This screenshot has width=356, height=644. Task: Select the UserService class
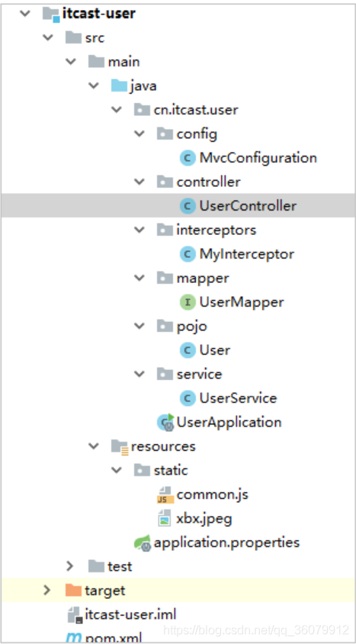[238, 398]
